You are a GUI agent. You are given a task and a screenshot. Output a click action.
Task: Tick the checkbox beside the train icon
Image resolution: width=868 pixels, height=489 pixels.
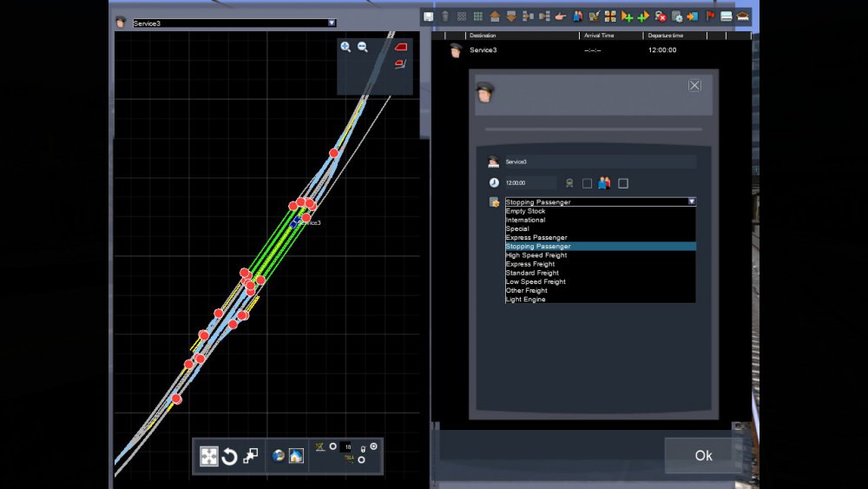point(588,183)
